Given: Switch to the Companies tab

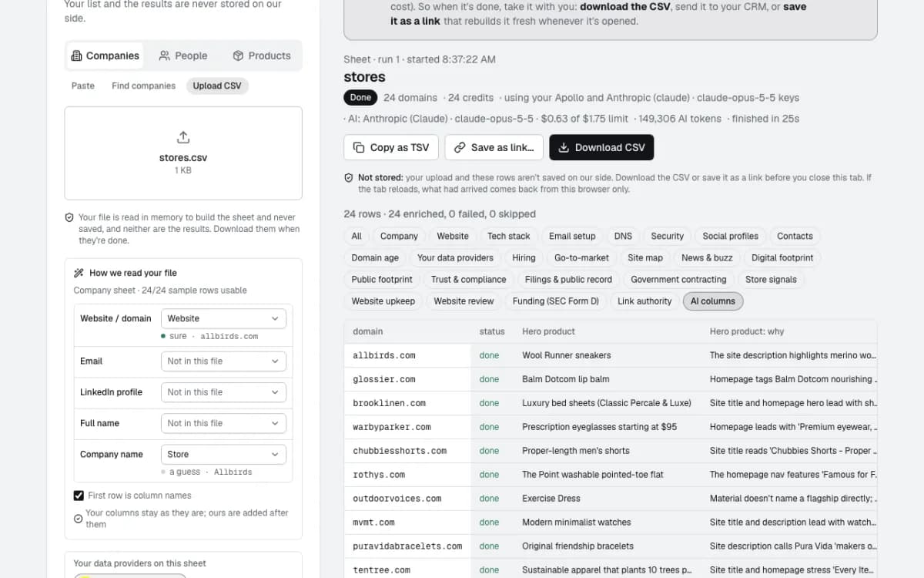Looking at the screenshot, I should tap(105, 55).
